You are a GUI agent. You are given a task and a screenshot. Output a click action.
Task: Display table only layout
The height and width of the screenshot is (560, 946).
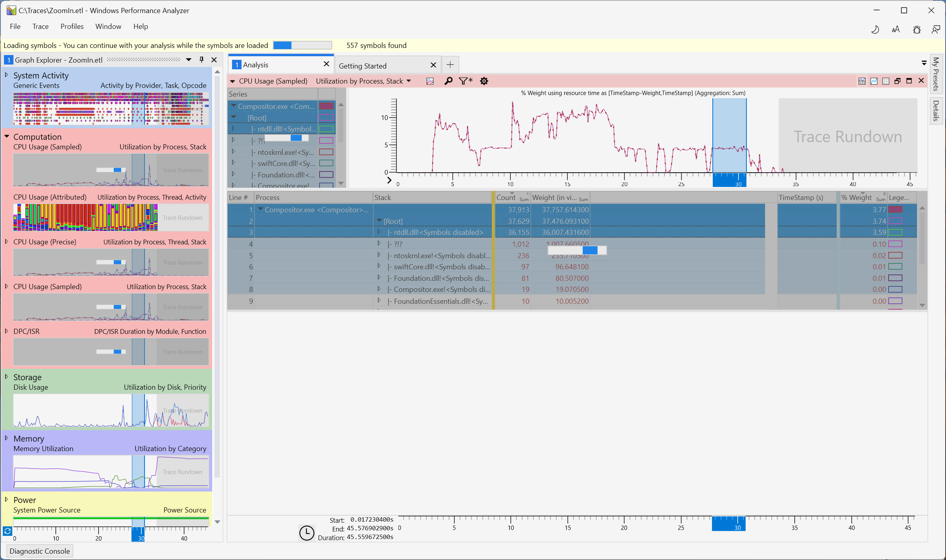(x=886, y=81)
